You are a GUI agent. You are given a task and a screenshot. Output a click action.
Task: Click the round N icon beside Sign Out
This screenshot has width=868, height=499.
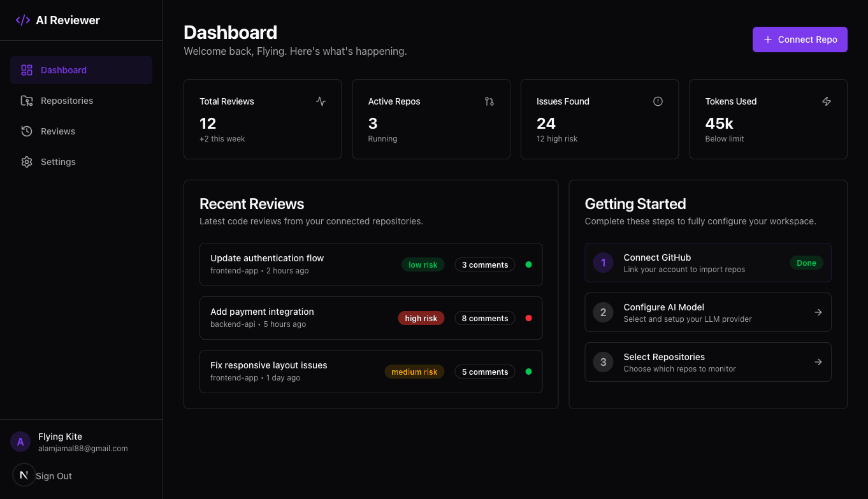[24, 475]
